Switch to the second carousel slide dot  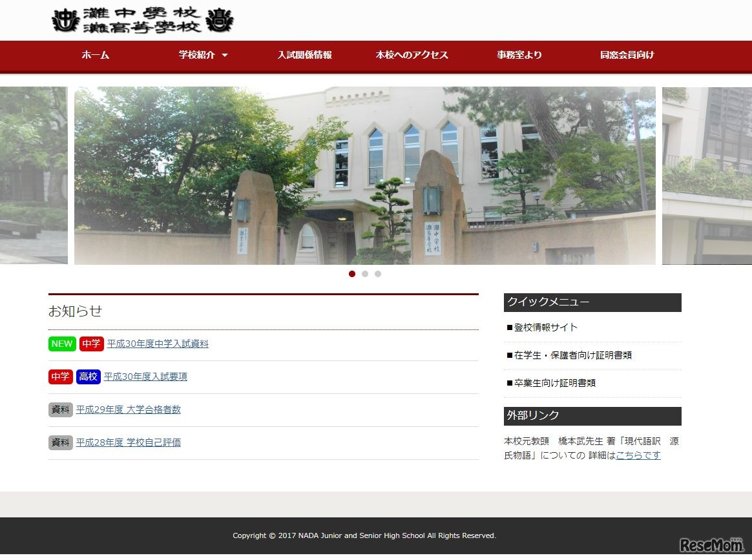click(x=365, y=274)
